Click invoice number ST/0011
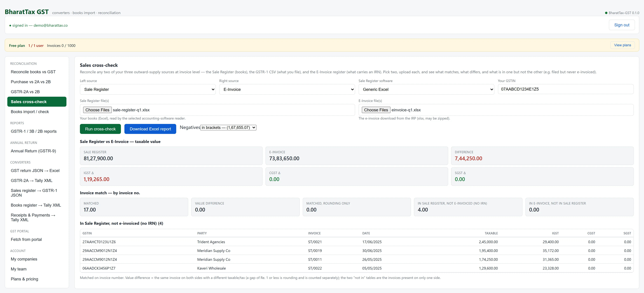The image size is (644, 293). (x=315, y=259)
